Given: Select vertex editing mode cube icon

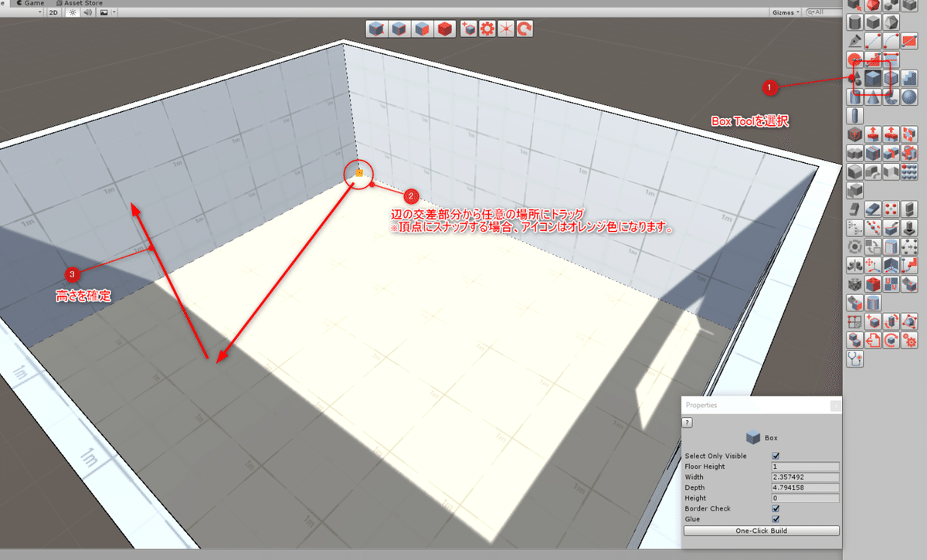Looking at the screenshot, I should (x=375, y=29).
